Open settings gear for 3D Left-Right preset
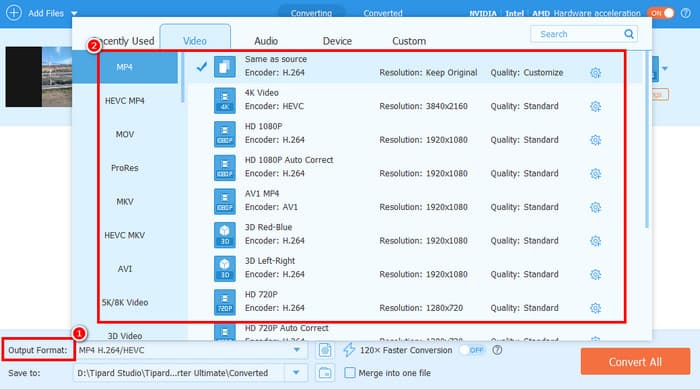 [595, 274]
